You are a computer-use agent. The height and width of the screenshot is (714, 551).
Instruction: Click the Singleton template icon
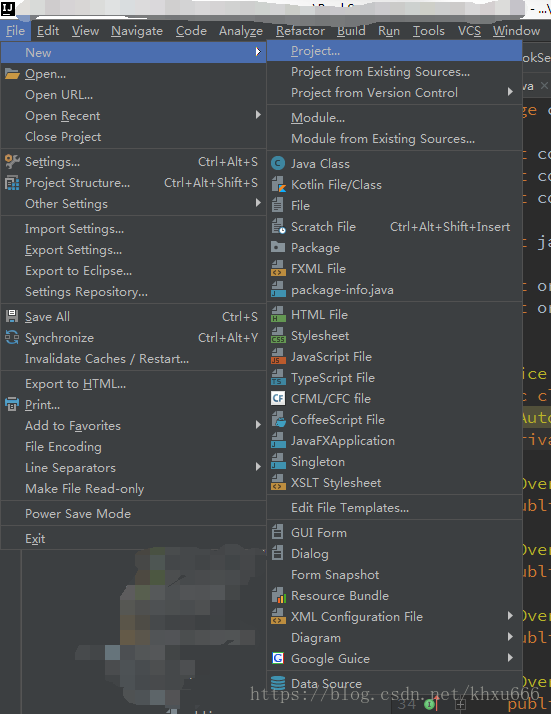tap(278, 461)
